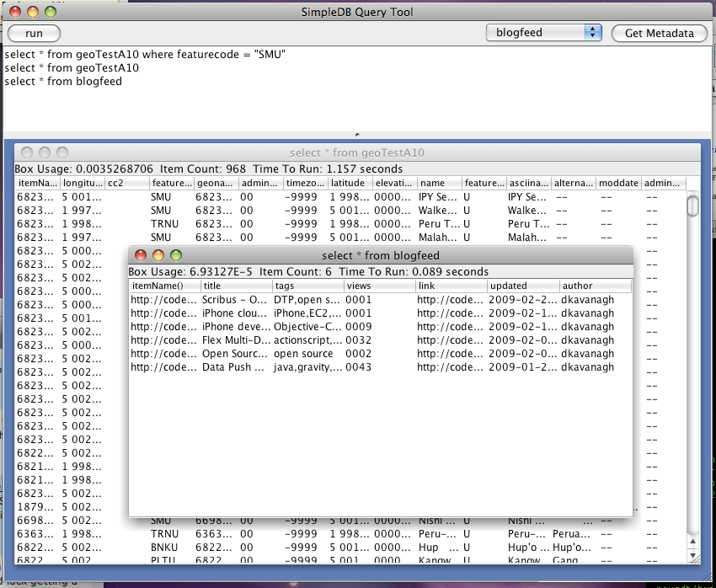The width and height of the screenshot is (716, 588).
Task: Click the Get Metadata button
Action: point(659,34)
